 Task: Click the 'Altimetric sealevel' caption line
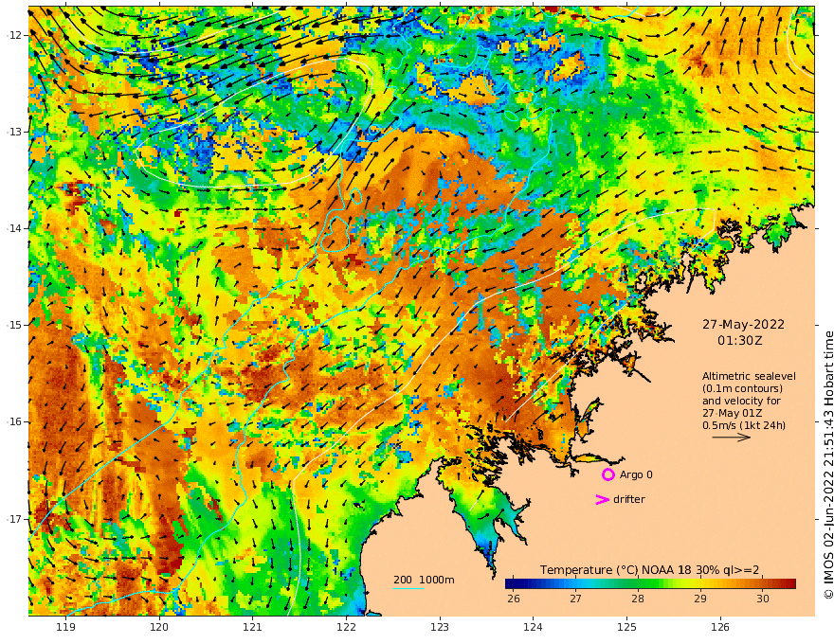[749, 376]
